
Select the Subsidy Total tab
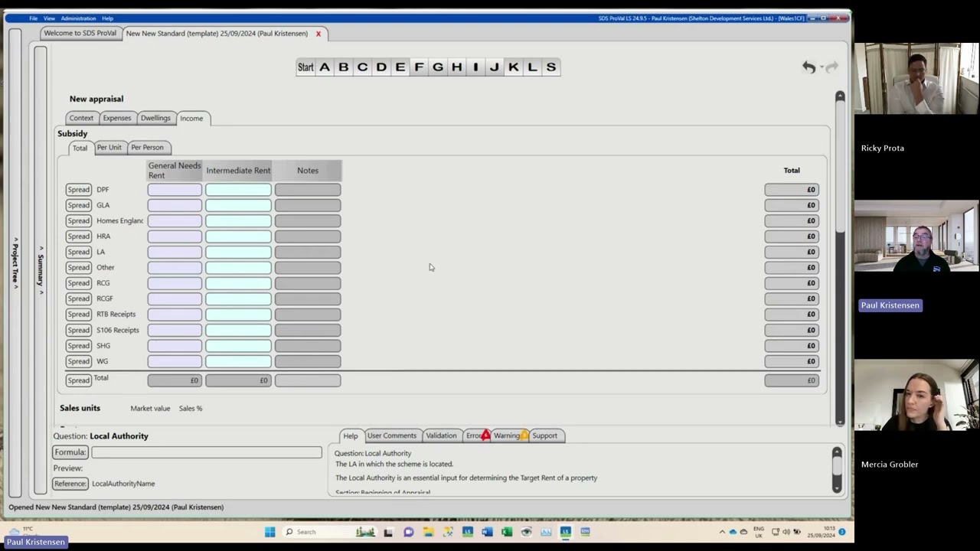click(80, 148)
